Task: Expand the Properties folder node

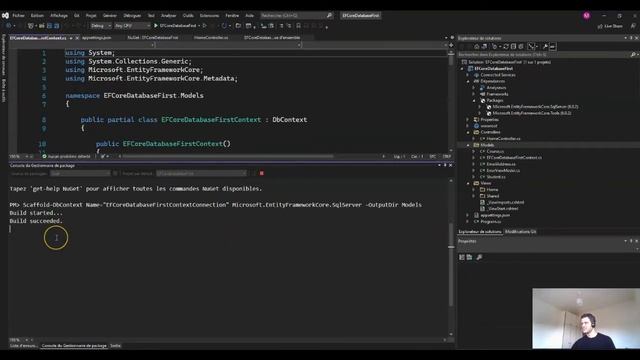Action: [x=468, y=120]
